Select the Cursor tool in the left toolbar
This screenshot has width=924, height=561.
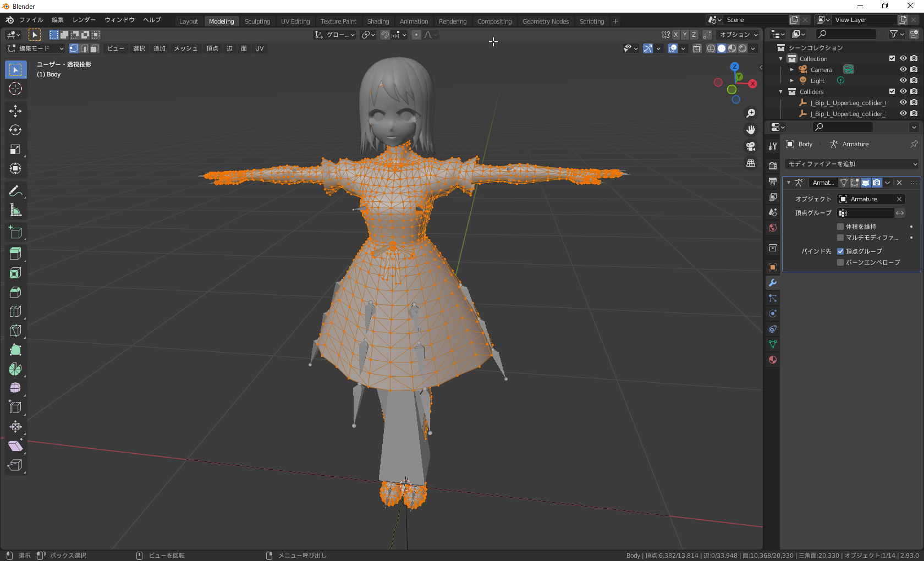coord(15,89)
